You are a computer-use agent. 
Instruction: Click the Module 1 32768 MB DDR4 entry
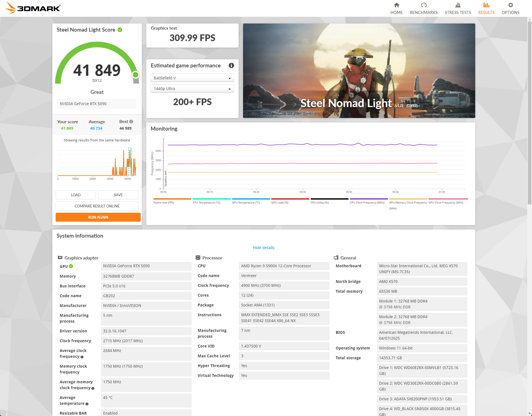[x=422, y=304]
